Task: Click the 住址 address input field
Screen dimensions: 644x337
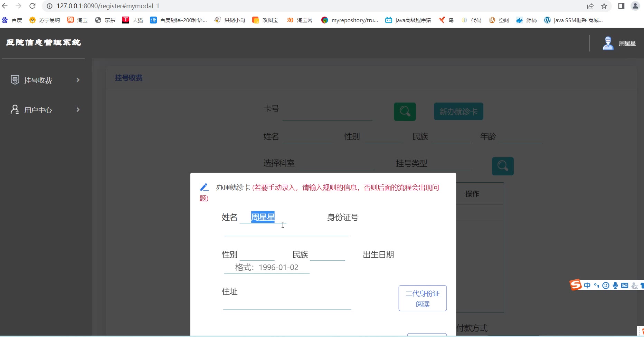Action: (x=287, y=304)
